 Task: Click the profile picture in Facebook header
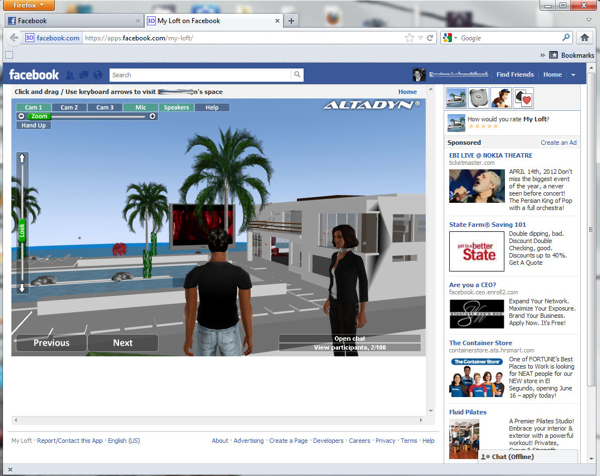click(419, 75)
